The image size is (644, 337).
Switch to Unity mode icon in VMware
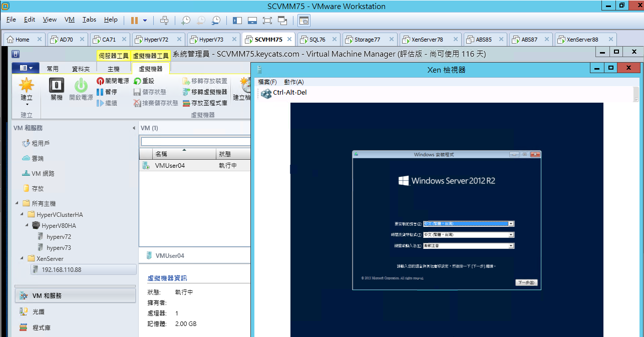[x=282, y=20]
